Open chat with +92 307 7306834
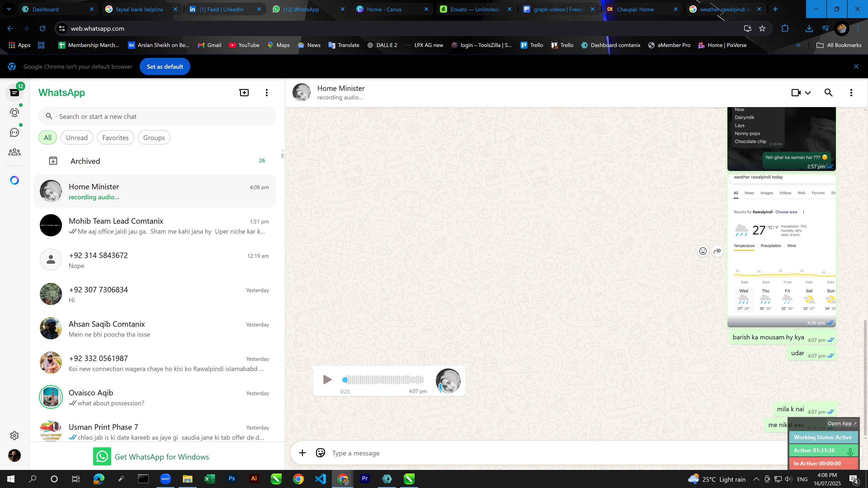The image size is (868, 488). tap(155, 294)
